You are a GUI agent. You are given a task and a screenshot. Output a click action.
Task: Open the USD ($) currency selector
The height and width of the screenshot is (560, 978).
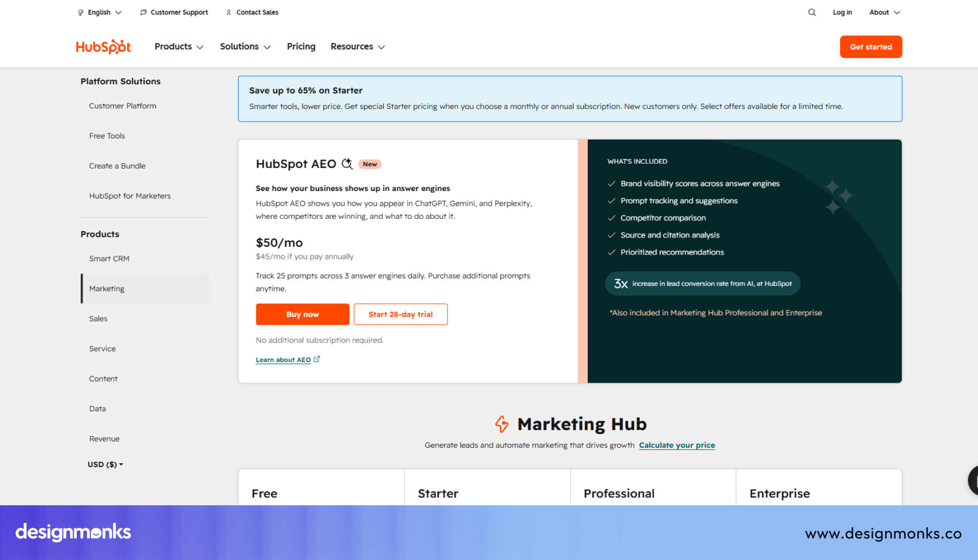pos(105,464)
